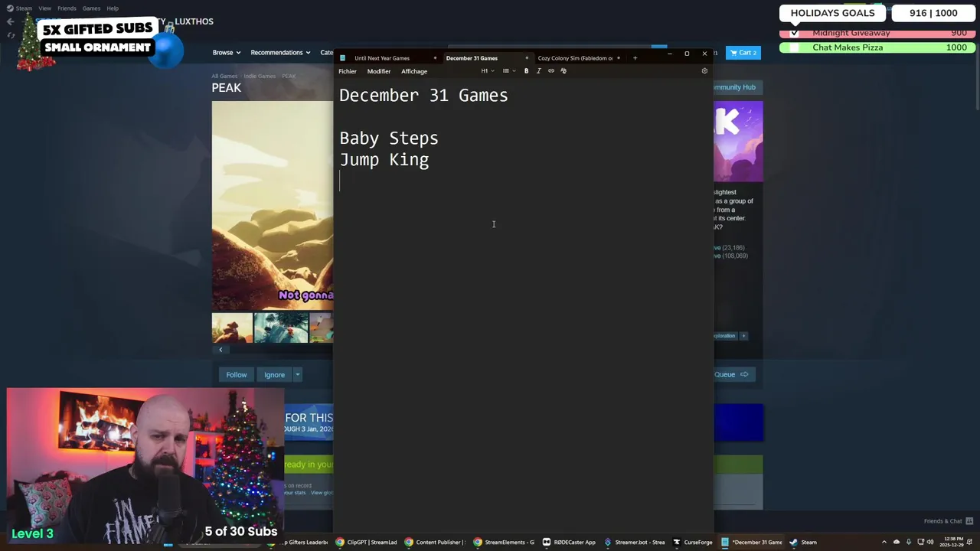Follow the PEAK game on Steam
Screen dimensions: 980x551
[x=237, y=375]
